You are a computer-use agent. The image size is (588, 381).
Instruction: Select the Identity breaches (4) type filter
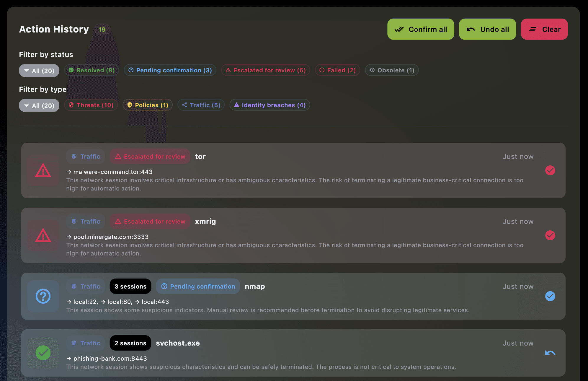pos(269,105)
